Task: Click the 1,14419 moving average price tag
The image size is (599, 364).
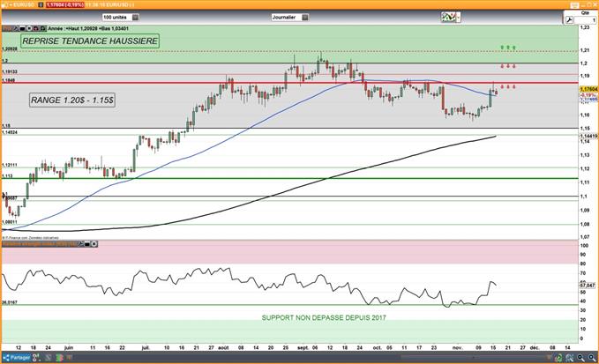Action: coord(588,136)
